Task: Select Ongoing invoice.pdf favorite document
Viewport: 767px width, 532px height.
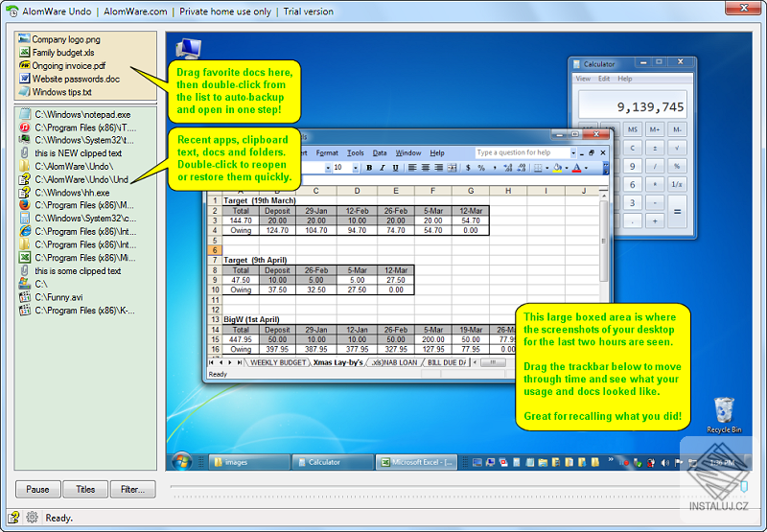Action: click(x=62, y=65)
